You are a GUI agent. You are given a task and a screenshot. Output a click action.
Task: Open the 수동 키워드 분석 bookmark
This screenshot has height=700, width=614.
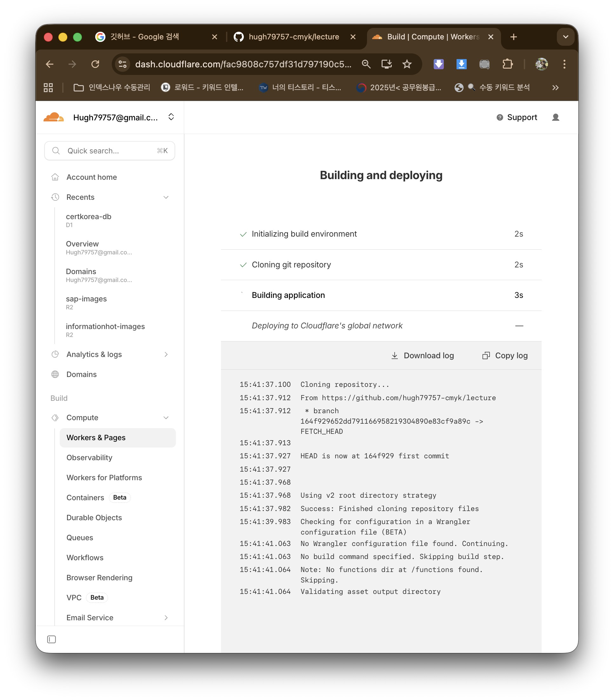tap(492, 88)
